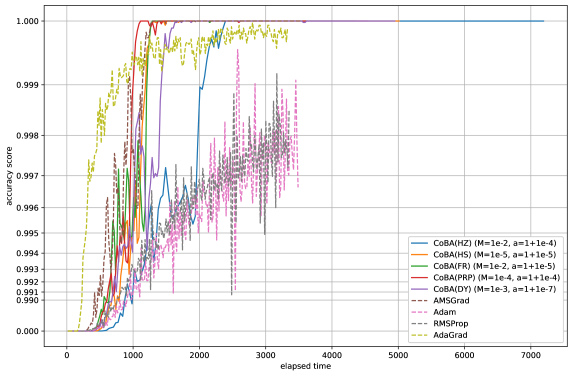Click the CoBA(PRP) legend entry text
The image size is (573, 376).
pyautogui.click(x=497, y=278)
